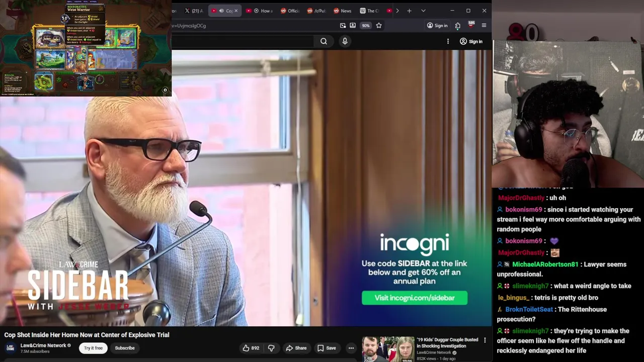Click the voice search microphone icon

[x=345, y=41]
